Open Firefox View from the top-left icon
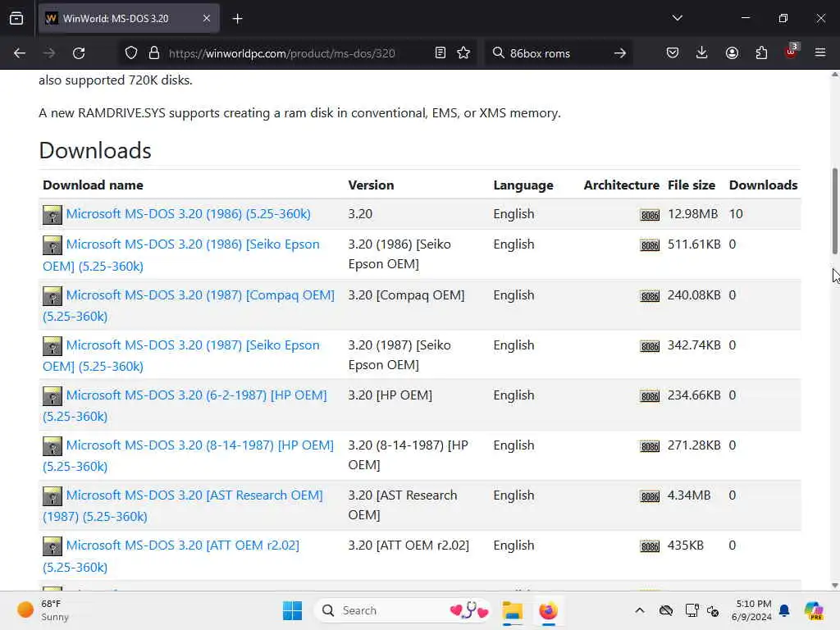 (16, 18)
